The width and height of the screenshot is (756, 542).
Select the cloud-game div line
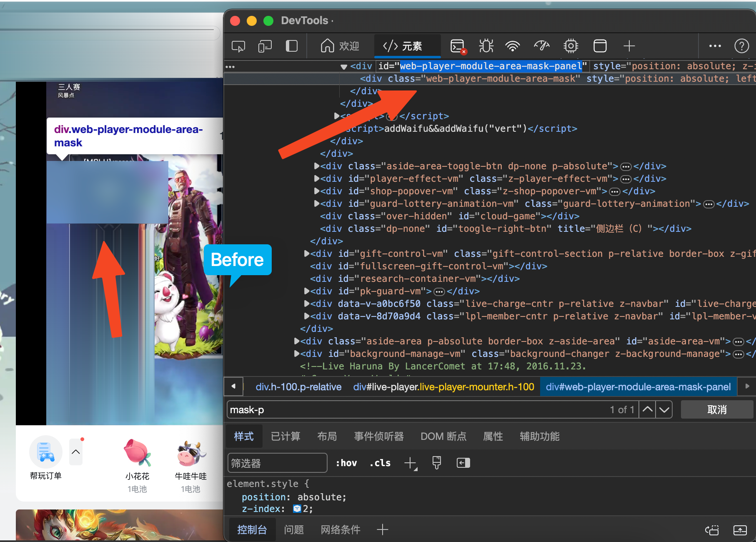449,216
